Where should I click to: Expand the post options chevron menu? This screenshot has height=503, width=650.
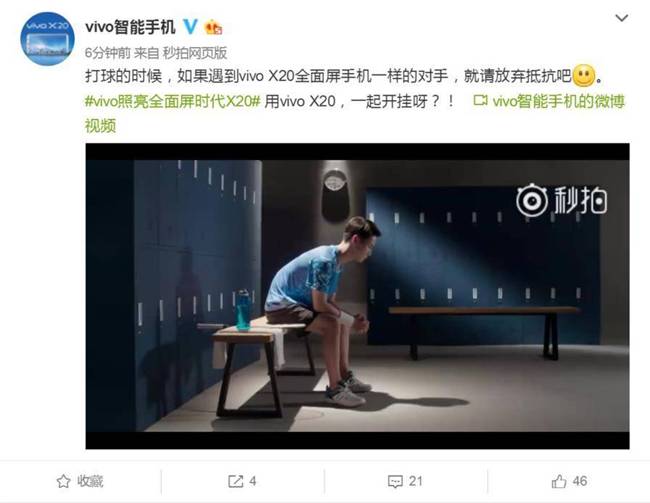(621, 18)
